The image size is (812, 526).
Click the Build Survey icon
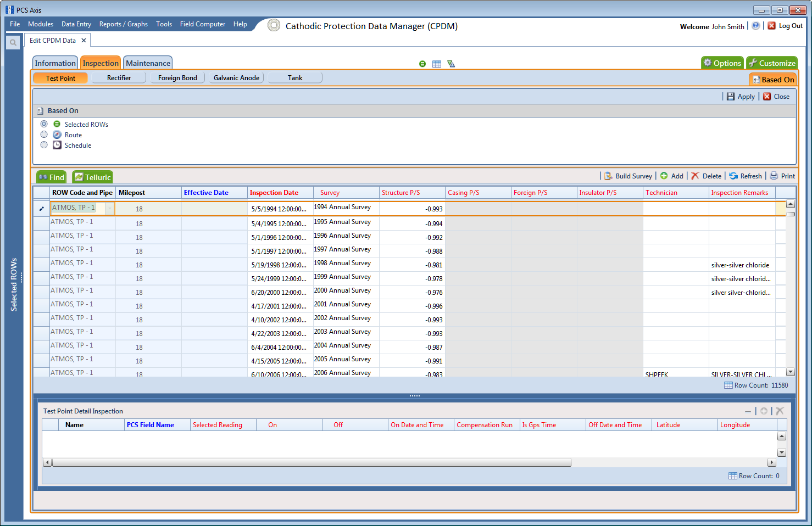coord(609,176)
